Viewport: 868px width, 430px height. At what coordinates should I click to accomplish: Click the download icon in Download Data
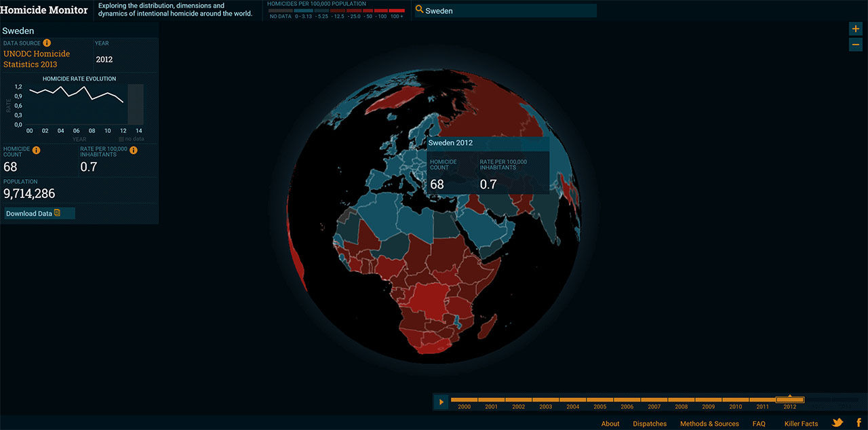click(58, 213)
